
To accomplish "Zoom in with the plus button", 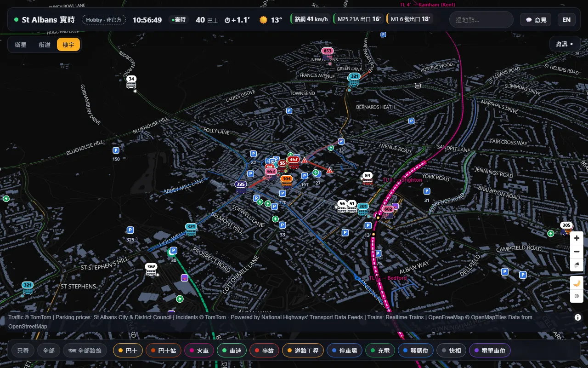I will click(x=577, y=238).
